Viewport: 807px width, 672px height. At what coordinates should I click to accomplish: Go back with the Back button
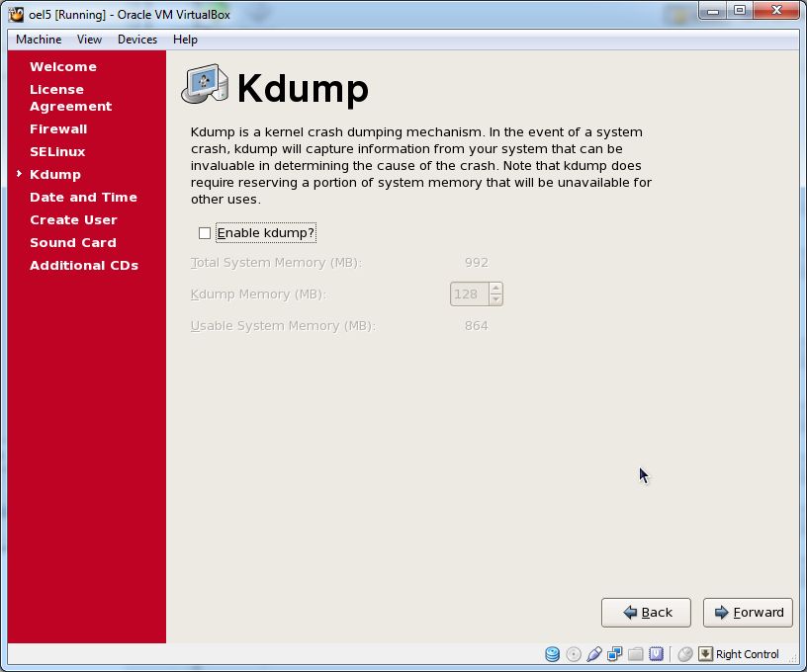click(646, 613)
